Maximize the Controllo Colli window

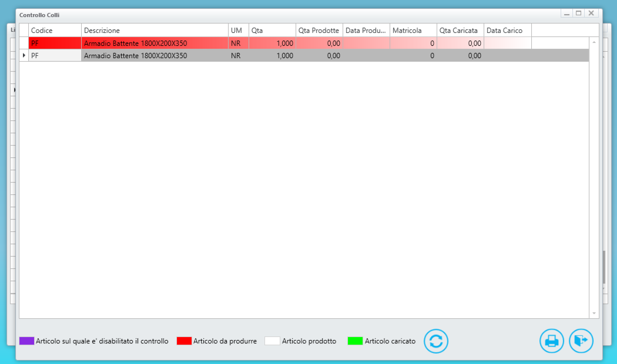tap(579, 14)
